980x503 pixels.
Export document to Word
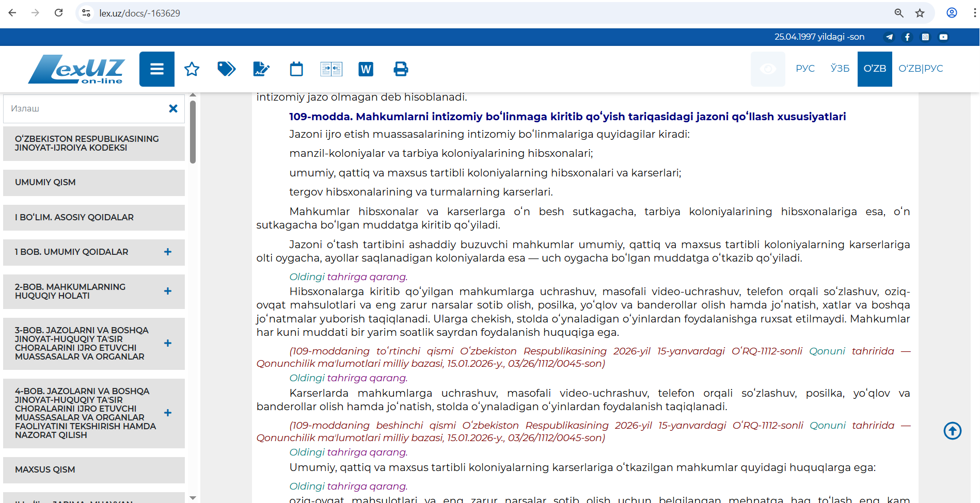tap(366, 69)
